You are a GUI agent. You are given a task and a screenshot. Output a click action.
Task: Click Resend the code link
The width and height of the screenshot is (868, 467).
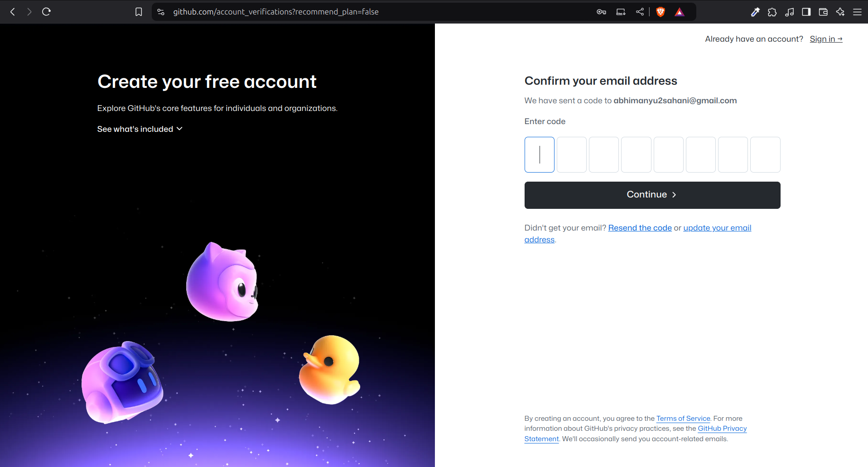pos(640,228)
